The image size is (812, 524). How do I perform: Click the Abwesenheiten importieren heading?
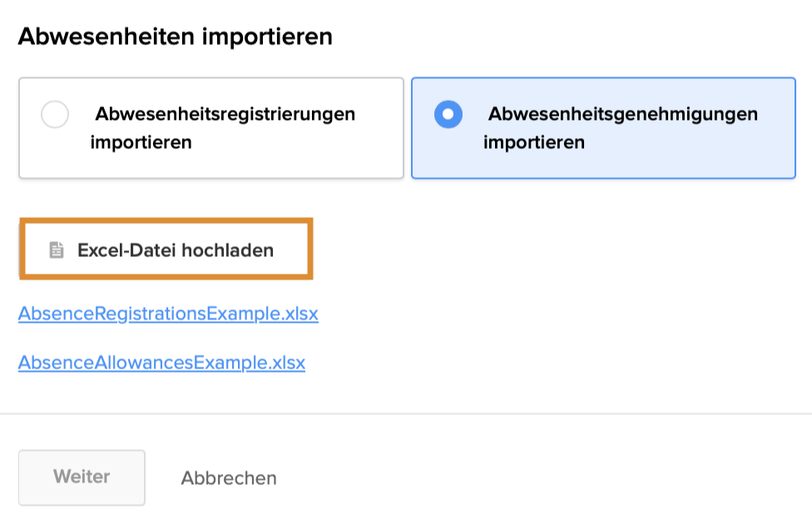[x=175, y=37]
